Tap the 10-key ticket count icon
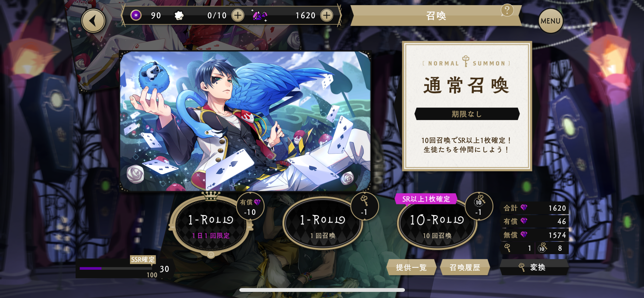The width and height of the screenshot is (644, 298). [542, 248]
